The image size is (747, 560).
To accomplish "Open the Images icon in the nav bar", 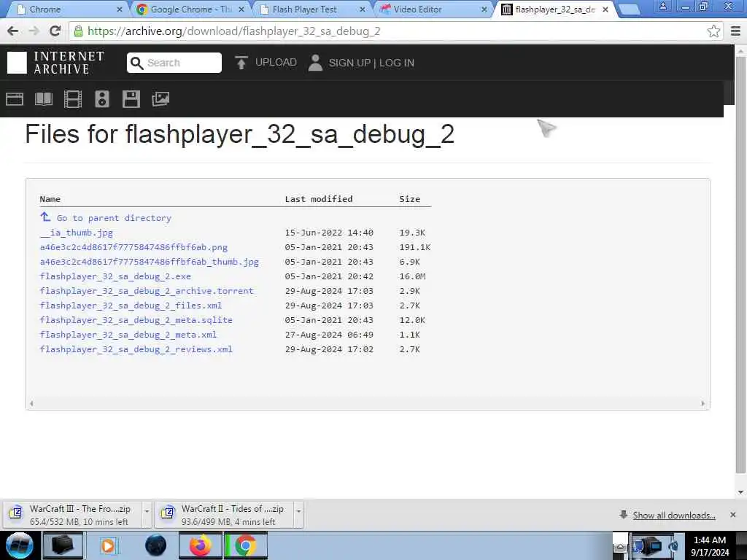I will pos(160,99).
